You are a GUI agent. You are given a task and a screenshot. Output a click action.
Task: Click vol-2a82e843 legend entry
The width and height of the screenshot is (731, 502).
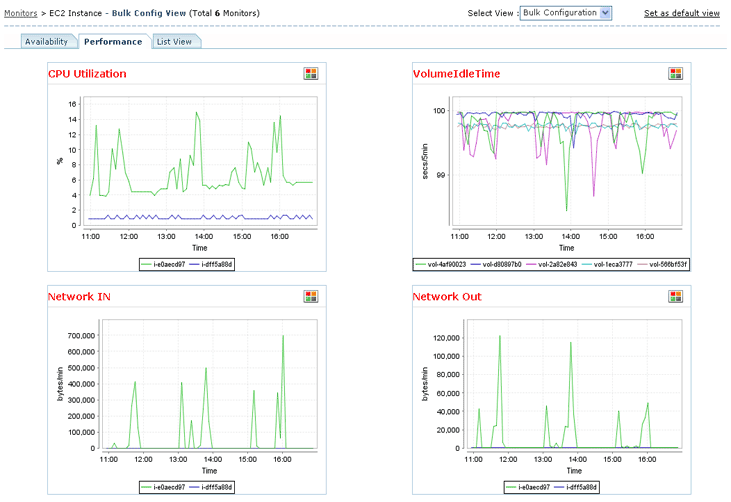(x=552, y=264)
